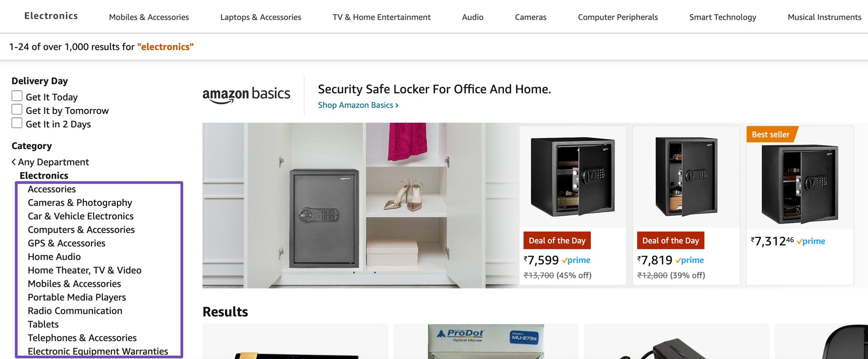Tick the Get It in 2 Days checkbox
This screenshot has height=359, width=868.
[17, 123]
